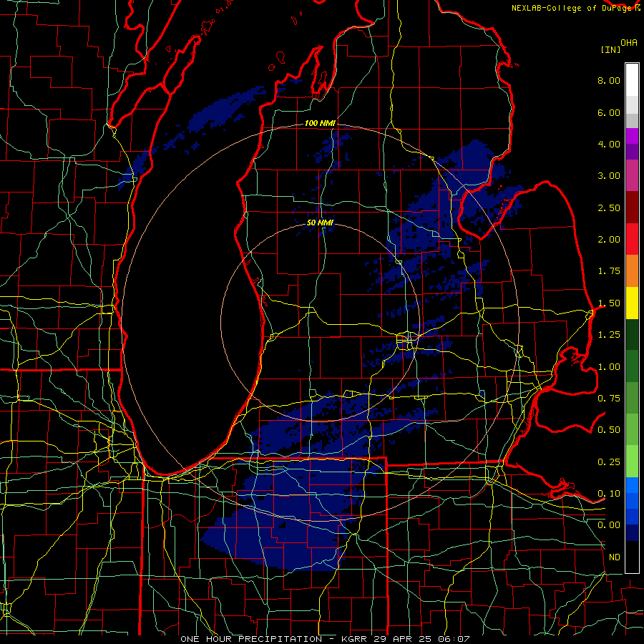This screenshot has width=644, height=644.
Task: Click the 4.00 legend value
Action: click(609, 144)
